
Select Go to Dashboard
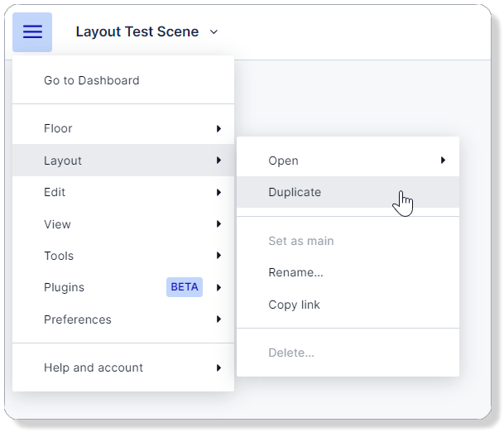pos(91,80)
